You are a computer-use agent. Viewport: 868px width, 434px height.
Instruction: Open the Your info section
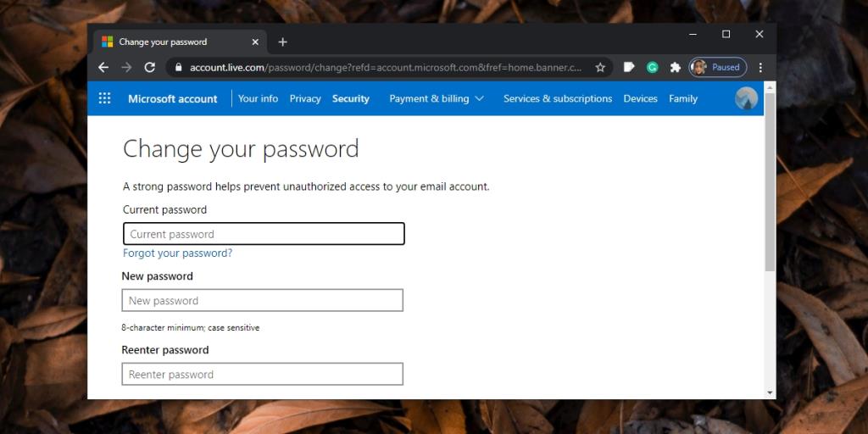coord(258,98)
